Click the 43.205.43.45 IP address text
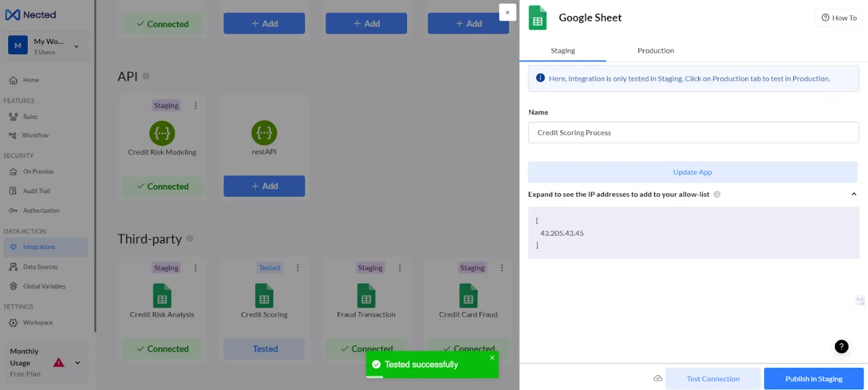This screenshot has width=868, height=390. (x=562, y=233)
